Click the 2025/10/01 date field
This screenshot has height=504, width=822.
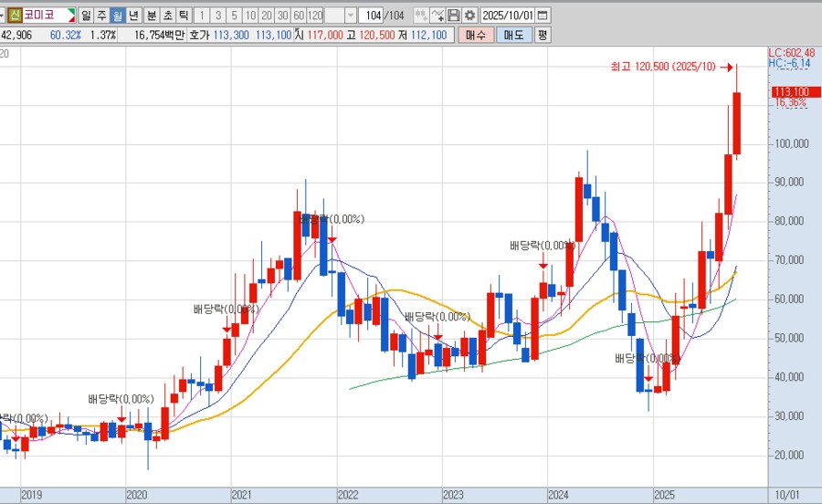coord(507,16)
